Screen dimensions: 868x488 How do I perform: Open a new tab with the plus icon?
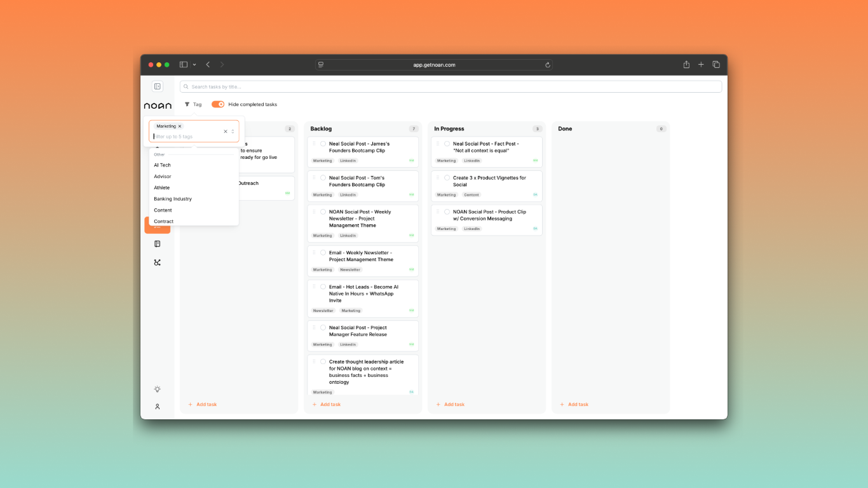tap(701, 64)
